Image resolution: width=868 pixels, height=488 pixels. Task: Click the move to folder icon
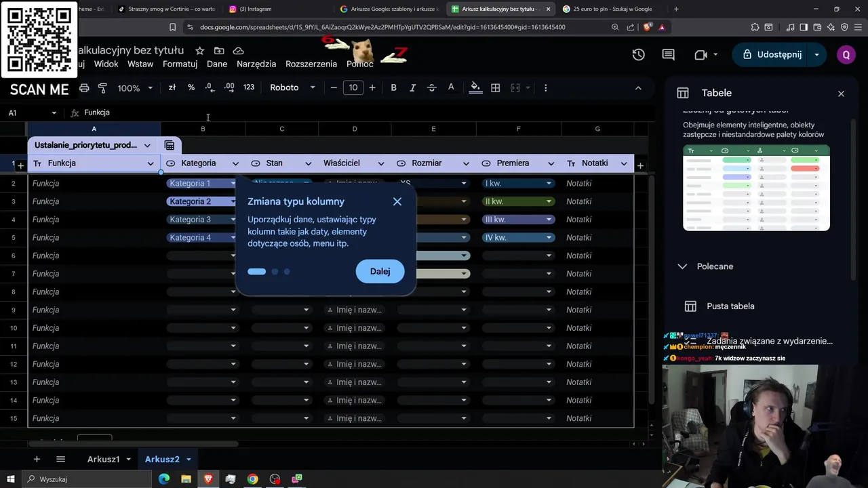pos(219,51)
